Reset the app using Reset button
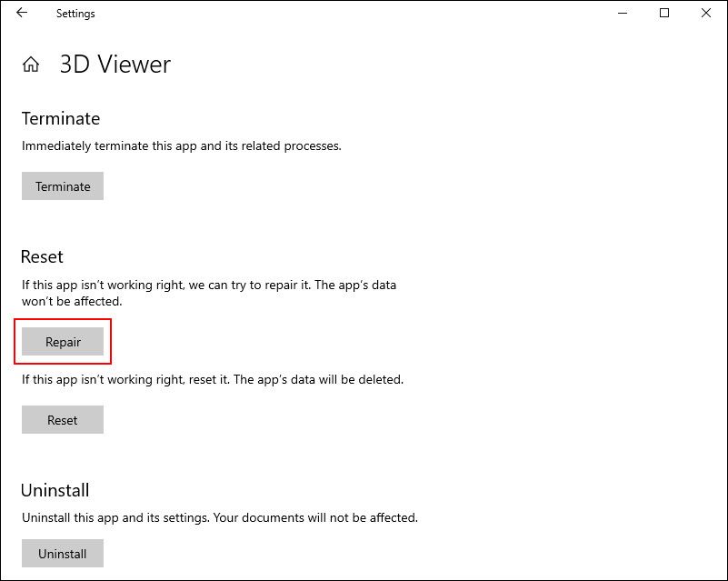728x581 pixels. (x=63, y=420)
